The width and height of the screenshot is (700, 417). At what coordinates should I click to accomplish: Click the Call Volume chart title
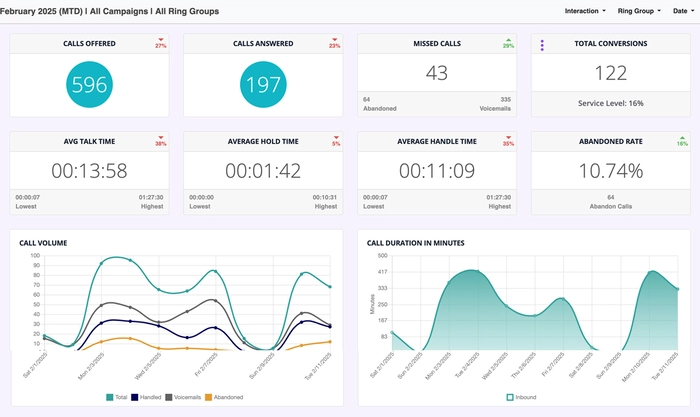click(43, 243)
